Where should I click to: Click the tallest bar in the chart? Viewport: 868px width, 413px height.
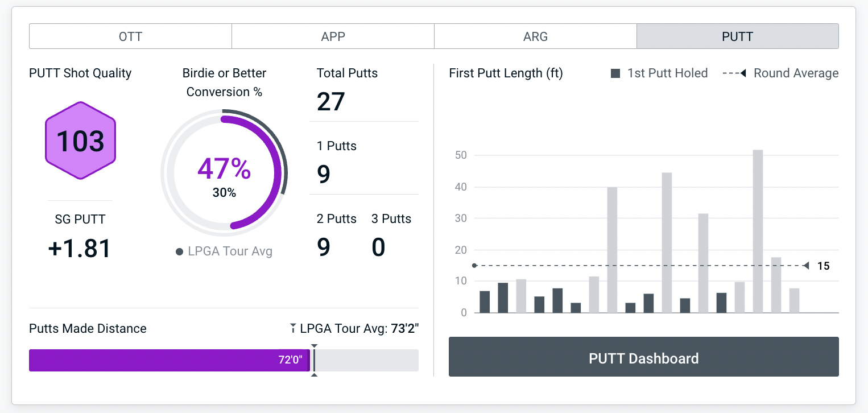pyautogui.click(x=758, y=231)
